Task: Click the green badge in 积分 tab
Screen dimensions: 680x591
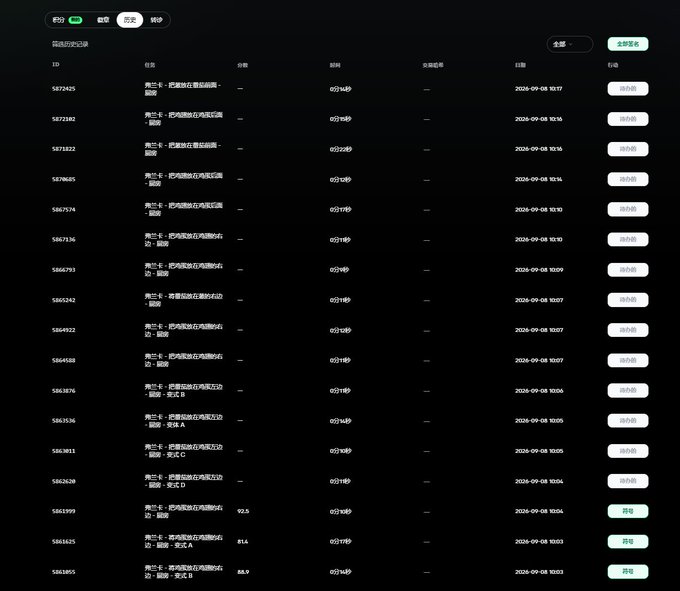Action: 75,20
